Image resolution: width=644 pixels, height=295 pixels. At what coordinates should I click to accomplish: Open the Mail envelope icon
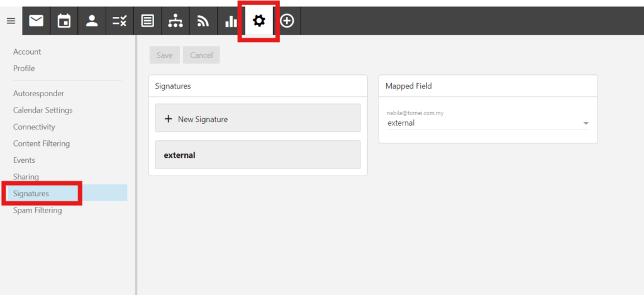click(36, 21)
